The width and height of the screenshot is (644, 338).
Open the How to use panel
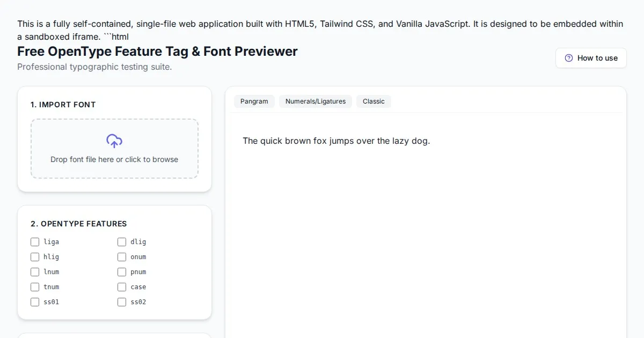click(591, 58)
